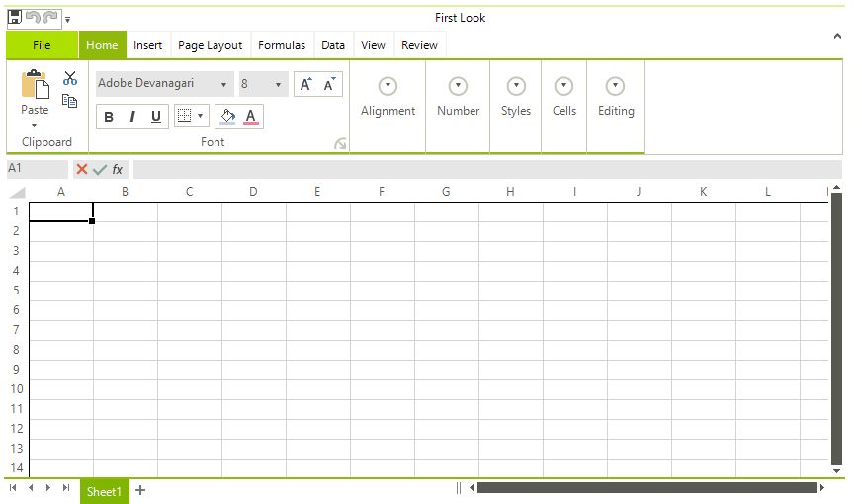Screen dimensions: 862x504
Task: Toggle Italic formatting
Action: 132,117
